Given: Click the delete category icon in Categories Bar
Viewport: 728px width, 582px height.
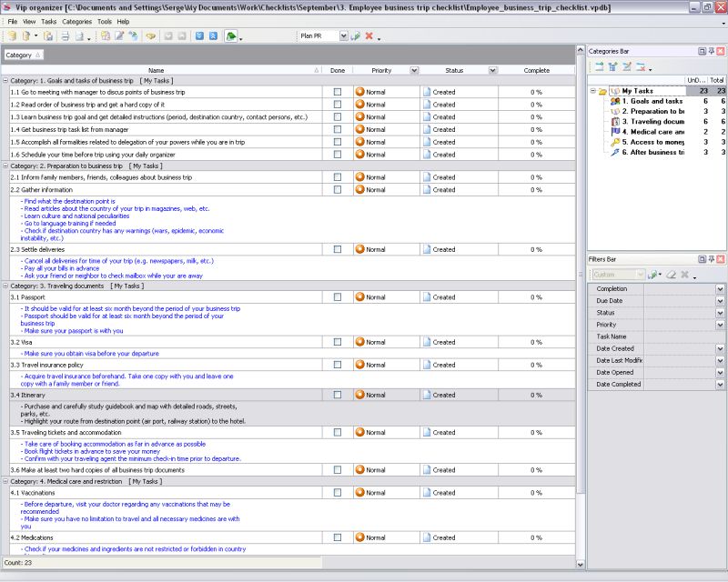Looking at the screenshot, I should tap(641, 67).
